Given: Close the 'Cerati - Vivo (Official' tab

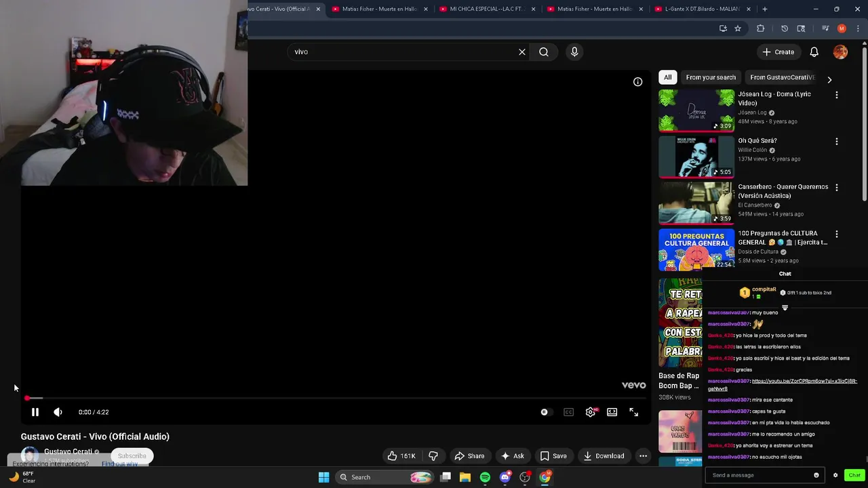Looking at the screenshot, I should pos(318,9).
